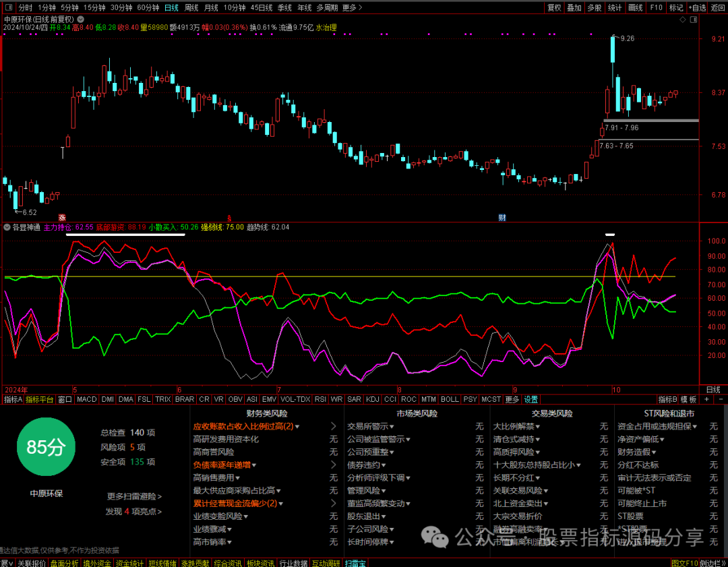728x567 pixels.
Task: Select the VOL-TDX indicator tab
Action: point(295,399)
